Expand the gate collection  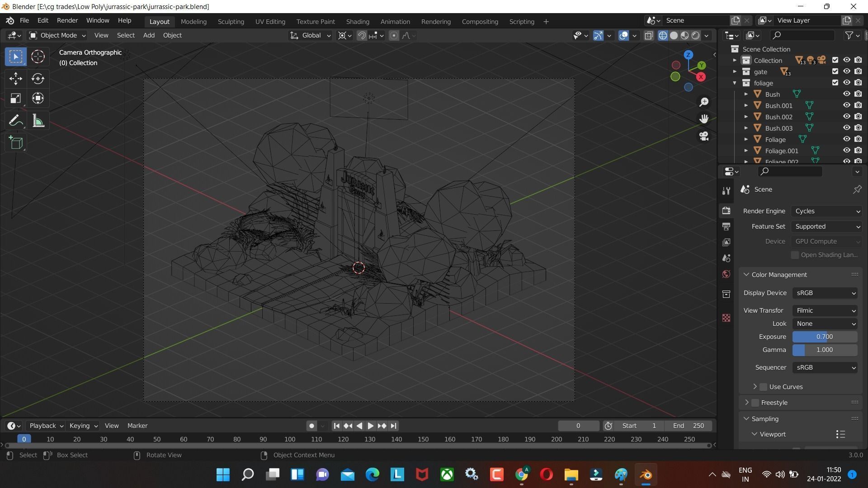(735, 72)
